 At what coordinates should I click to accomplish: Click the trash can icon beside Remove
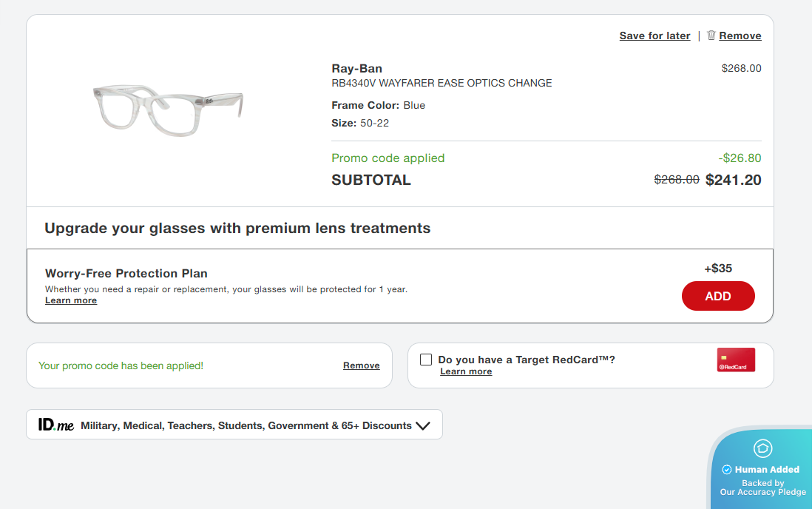(711, 35)
